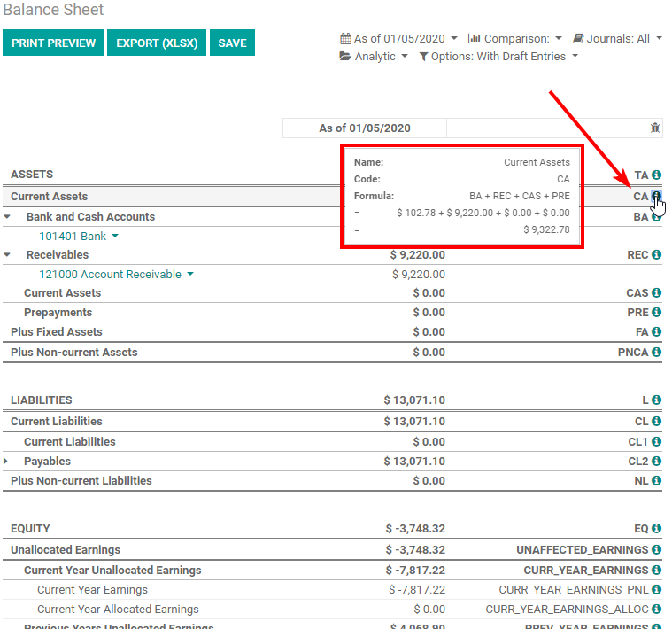The width and height of the screenshot is (672, 629).
Task: Open EQ equity info icon
Action: click(656, 528)
